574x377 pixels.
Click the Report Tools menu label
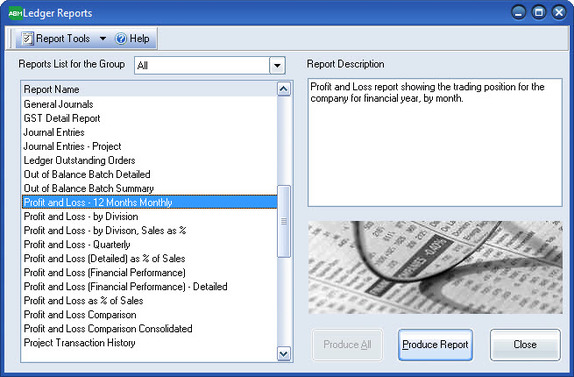pyautogui.click(x=63, y=38)
